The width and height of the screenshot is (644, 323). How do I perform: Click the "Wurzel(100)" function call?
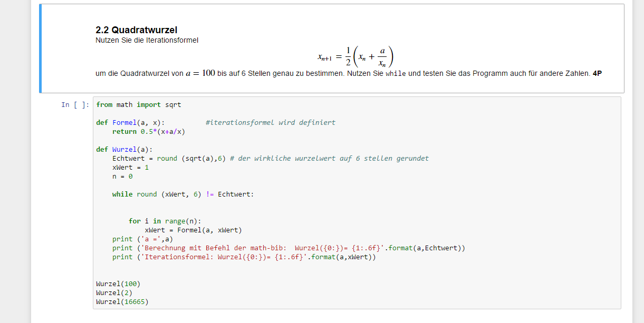[x=118, y=284]
